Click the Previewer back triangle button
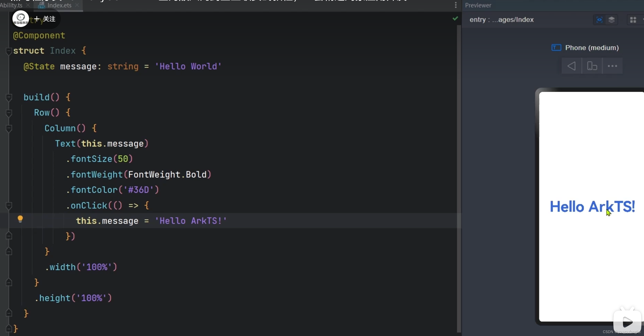 (571, 66)
